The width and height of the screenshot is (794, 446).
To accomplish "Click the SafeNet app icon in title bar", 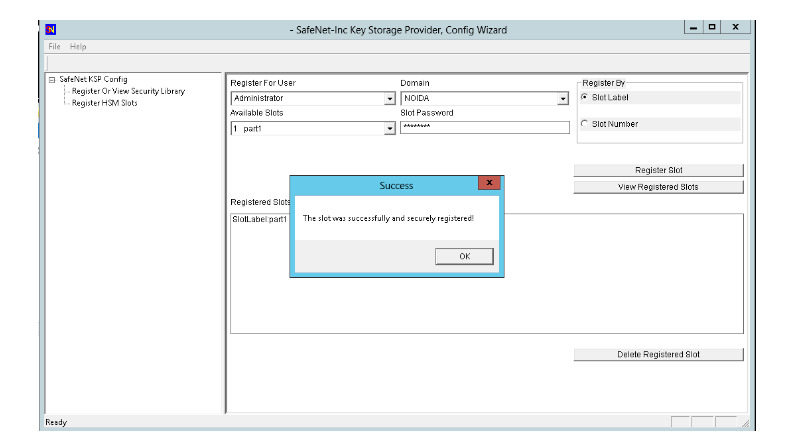I will tap(51, 29).
